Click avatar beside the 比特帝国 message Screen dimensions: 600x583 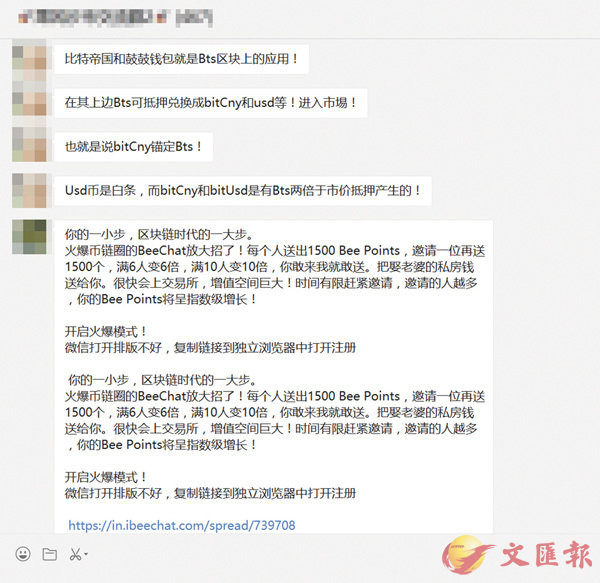point(29,58)
